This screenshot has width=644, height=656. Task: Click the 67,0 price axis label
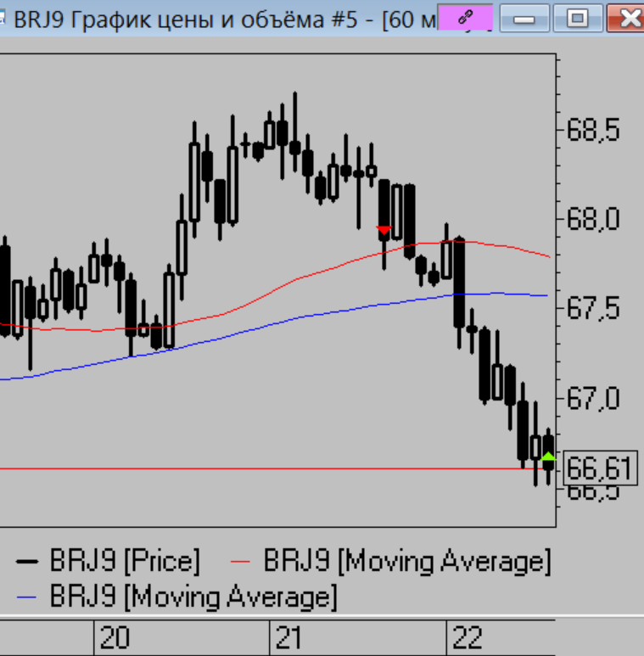592,397
